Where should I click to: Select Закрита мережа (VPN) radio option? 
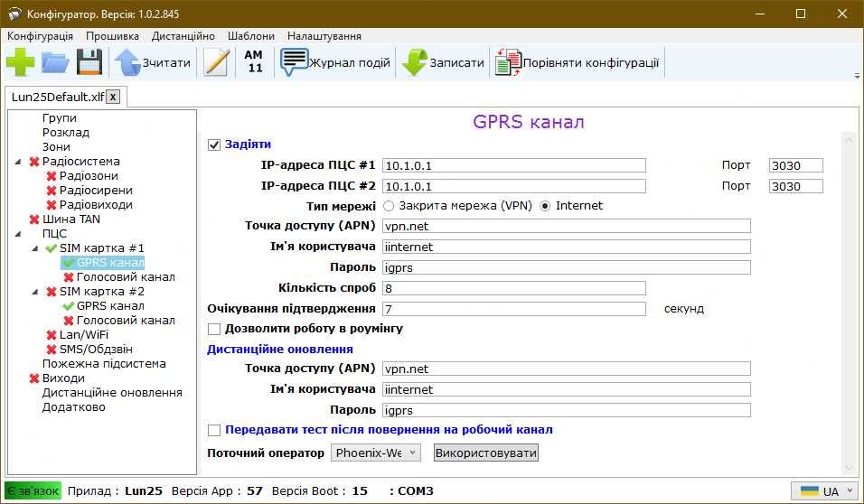[x=389, y=206]
